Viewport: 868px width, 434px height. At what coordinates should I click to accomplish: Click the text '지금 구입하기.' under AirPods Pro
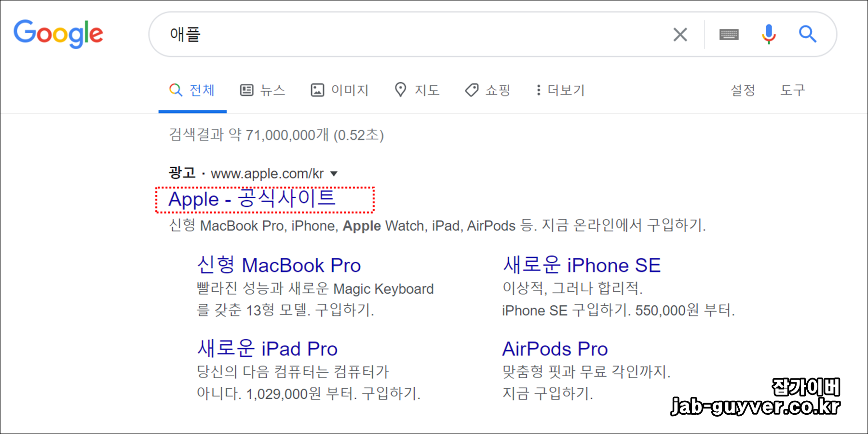[x=547, y=393]
